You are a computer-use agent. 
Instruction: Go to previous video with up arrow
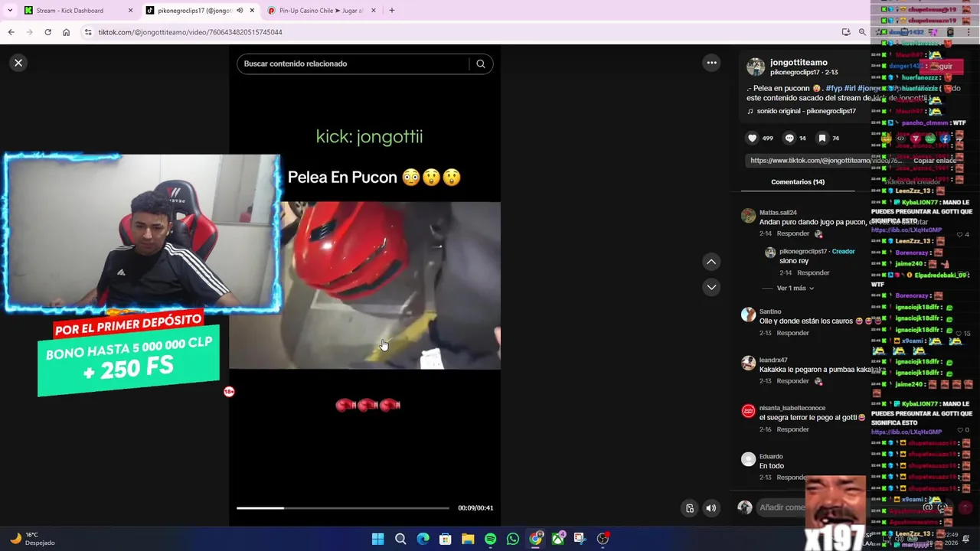tap(711, 262)
